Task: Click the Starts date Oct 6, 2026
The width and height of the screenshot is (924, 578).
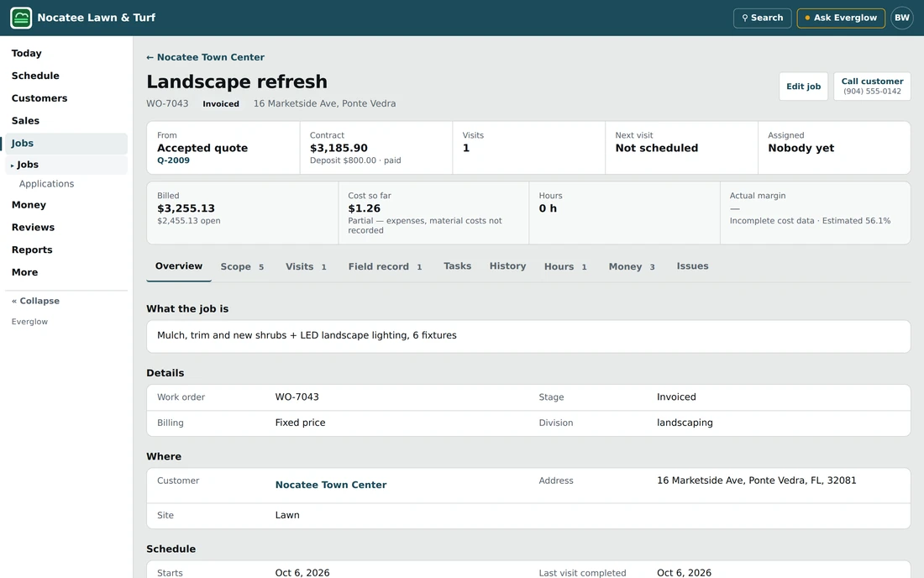Action: (302, 573)
